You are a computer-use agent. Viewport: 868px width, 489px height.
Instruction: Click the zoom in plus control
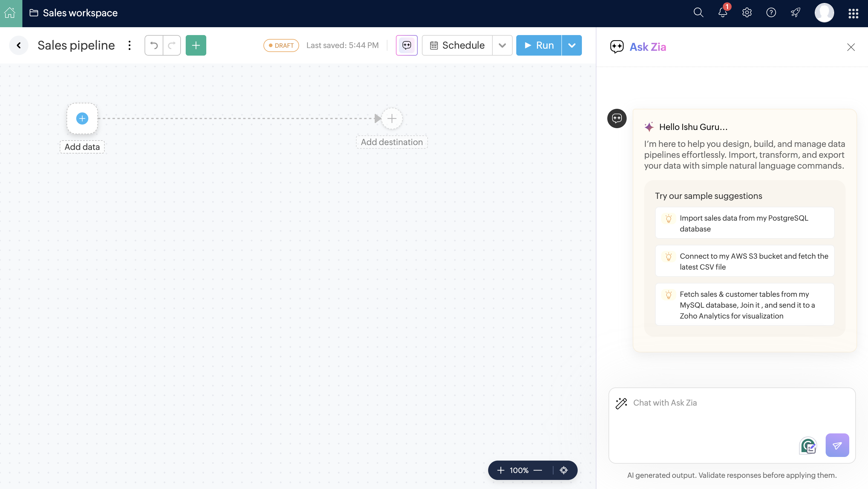coord(501,470)
